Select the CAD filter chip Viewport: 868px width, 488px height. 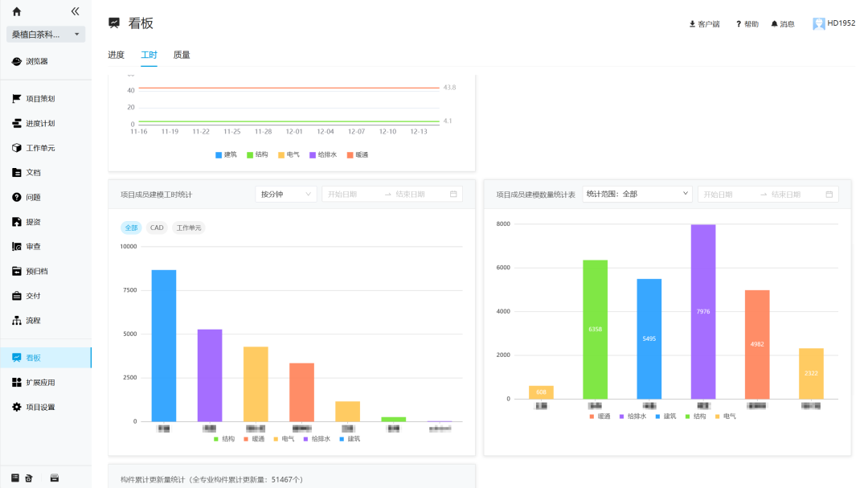coord(157,228)
